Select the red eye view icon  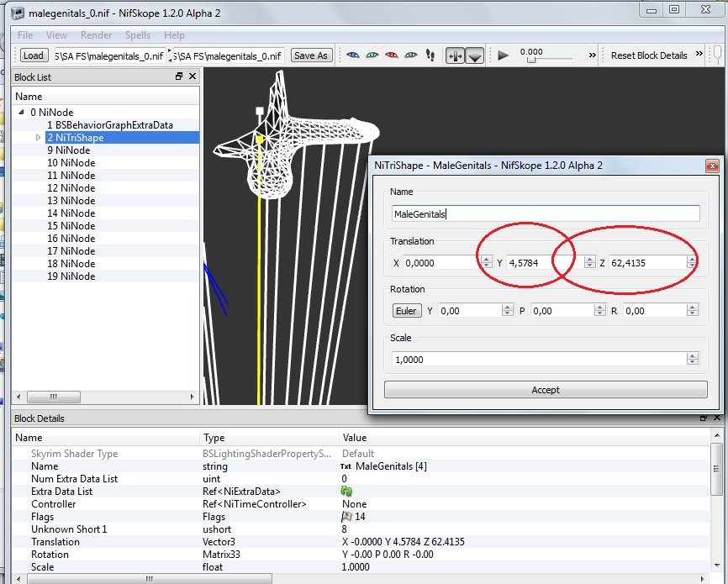click(392, 55)
